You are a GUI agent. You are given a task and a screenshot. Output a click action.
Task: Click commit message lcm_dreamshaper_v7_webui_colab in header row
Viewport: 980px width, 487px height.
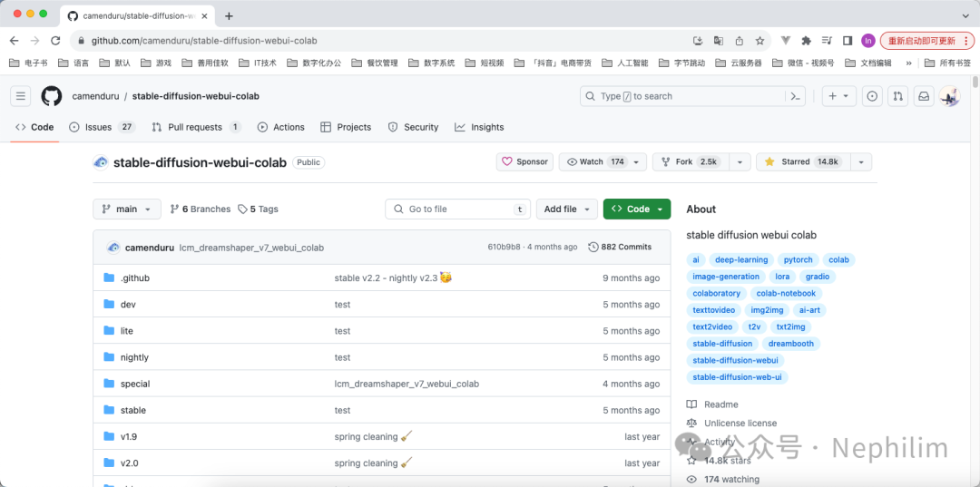coord(251,248)
